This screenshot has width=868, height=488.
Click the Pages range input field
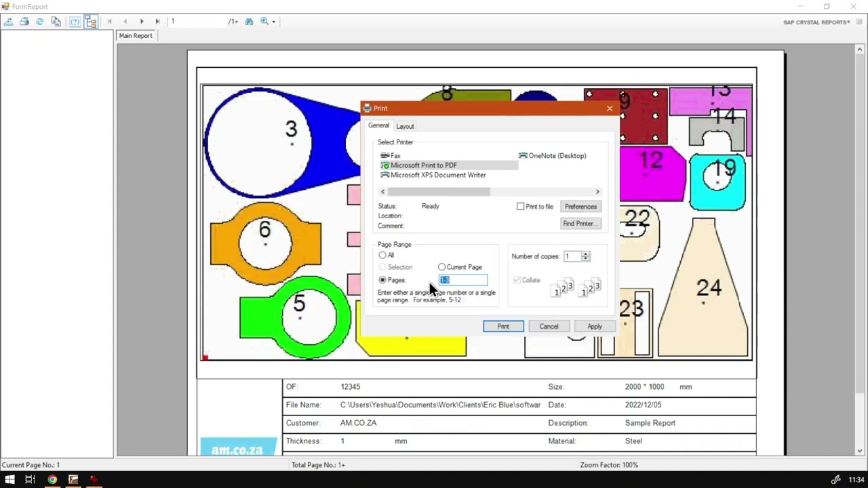[x=463, y=280]
